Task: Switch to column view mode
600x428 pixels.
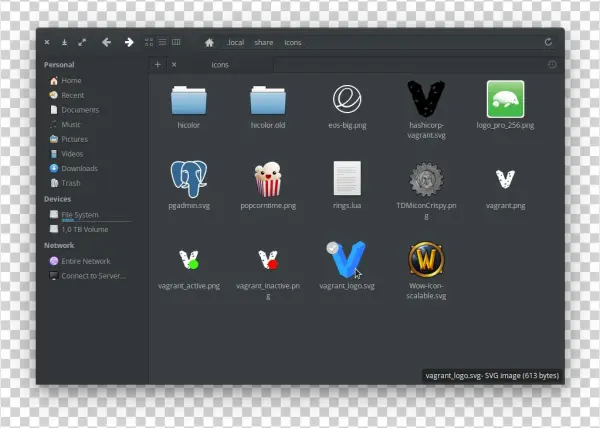Action: (177, 42)
